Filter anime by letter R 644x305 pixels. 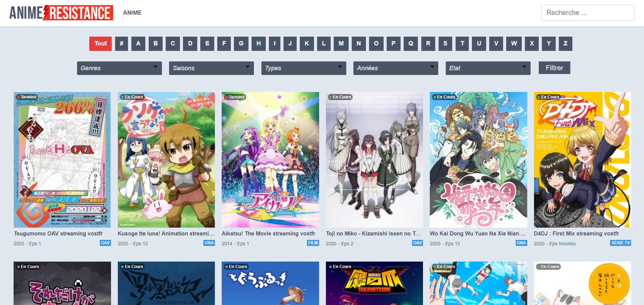(x=428, y=43)
